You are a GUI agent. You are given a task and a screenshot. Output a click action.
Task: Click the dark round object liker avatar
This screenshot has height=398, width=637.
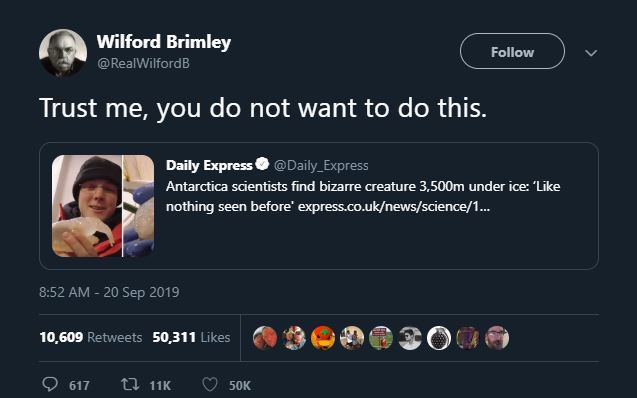pos(439,338)
